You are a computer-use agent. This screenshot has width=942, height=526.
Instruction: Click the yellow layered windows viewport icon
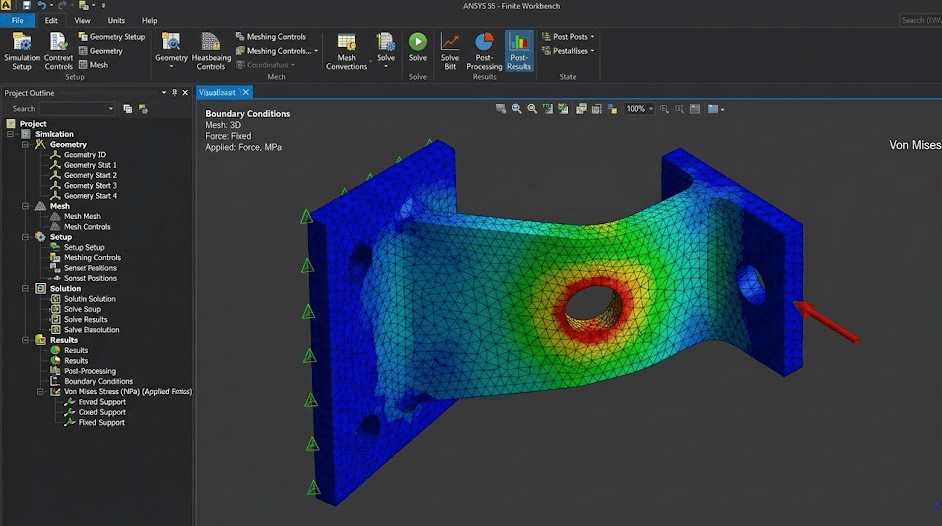pyautogui.click(x=581, y=109)
